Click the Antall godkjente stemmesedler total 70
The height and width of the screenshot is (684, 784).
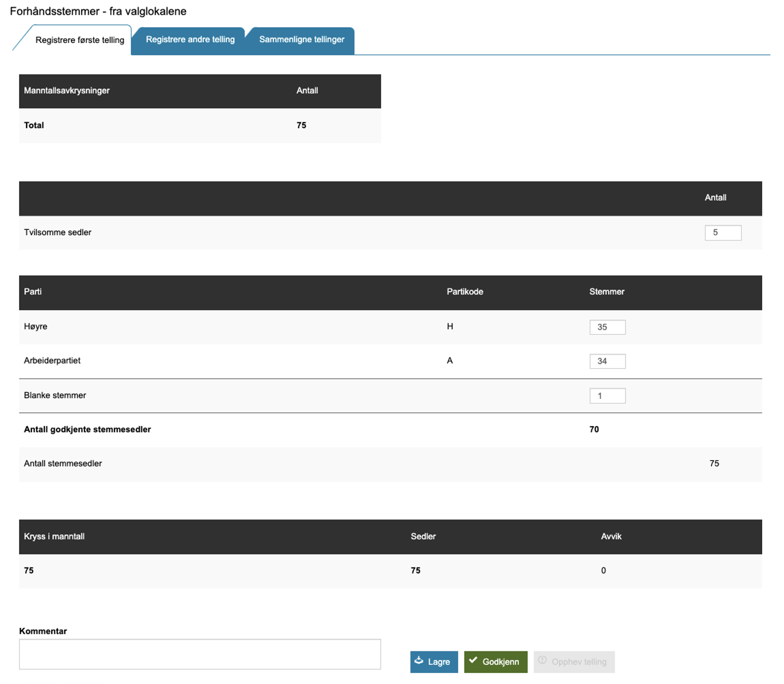click(x=594, y=429)
